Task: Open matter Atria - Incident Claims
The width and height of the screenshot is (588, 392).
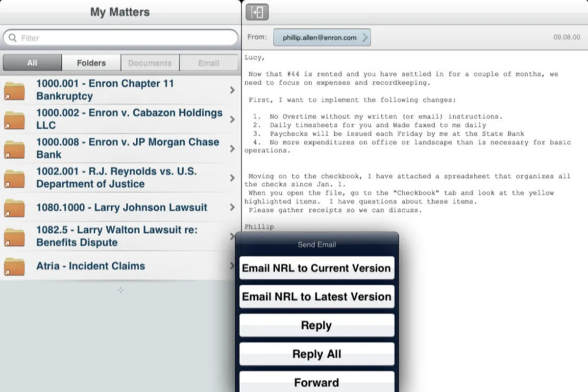Action: tap(120, 266)
